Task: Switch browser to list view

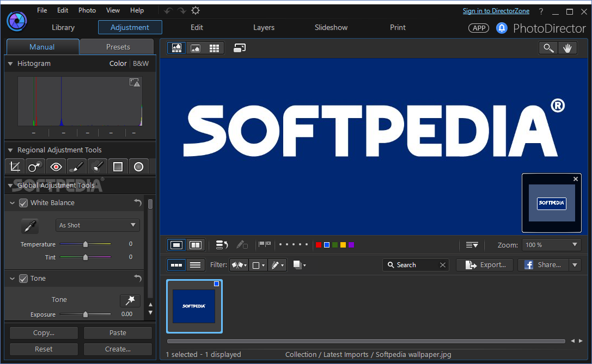Action: (195, 265)
